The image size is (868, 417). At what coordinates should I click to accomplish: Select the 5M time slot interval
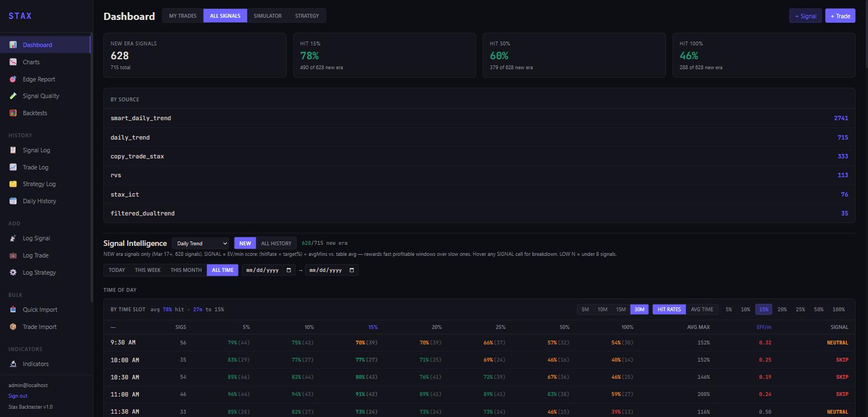click(x=585, y=310)
